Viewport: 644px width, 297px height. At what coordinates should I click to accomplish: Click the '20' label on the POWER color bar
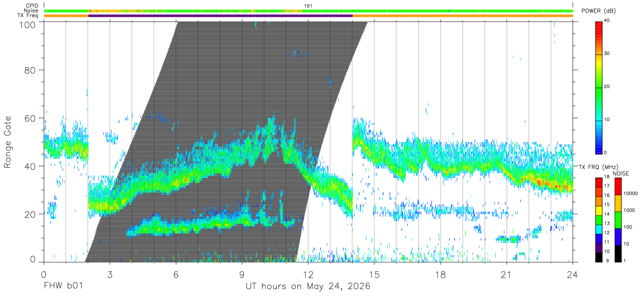[x=607, y=86]
